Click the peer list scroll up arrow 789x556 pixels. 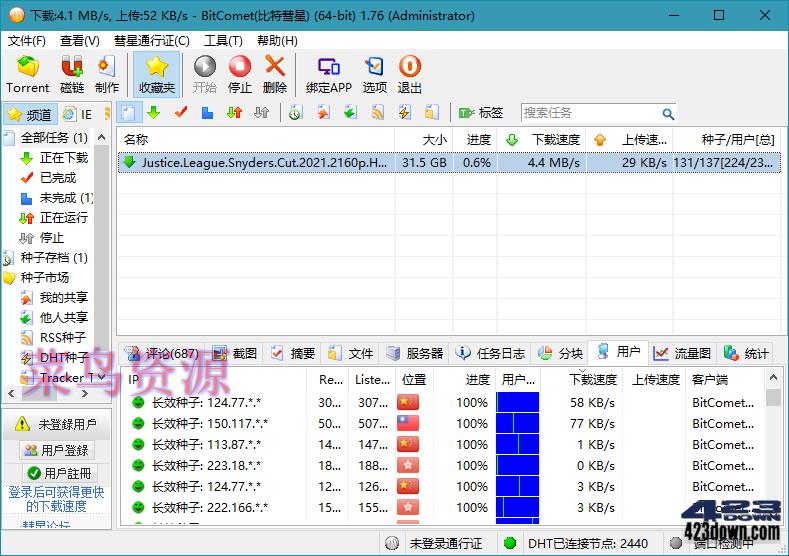click(x=773, y=377)
